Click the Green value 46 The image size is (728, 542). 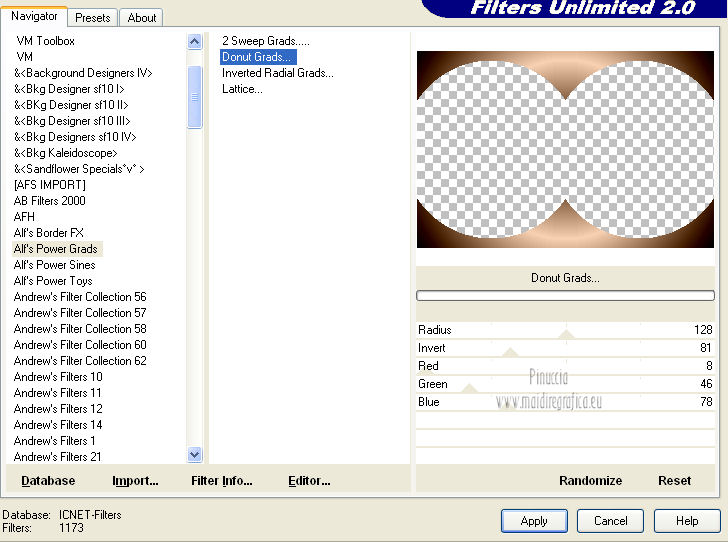(x=706, y=384)
